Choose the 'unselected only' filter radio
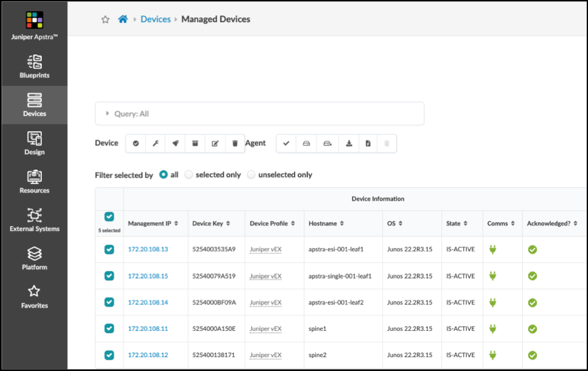The image size is (588, 371). tap(251, 175)
